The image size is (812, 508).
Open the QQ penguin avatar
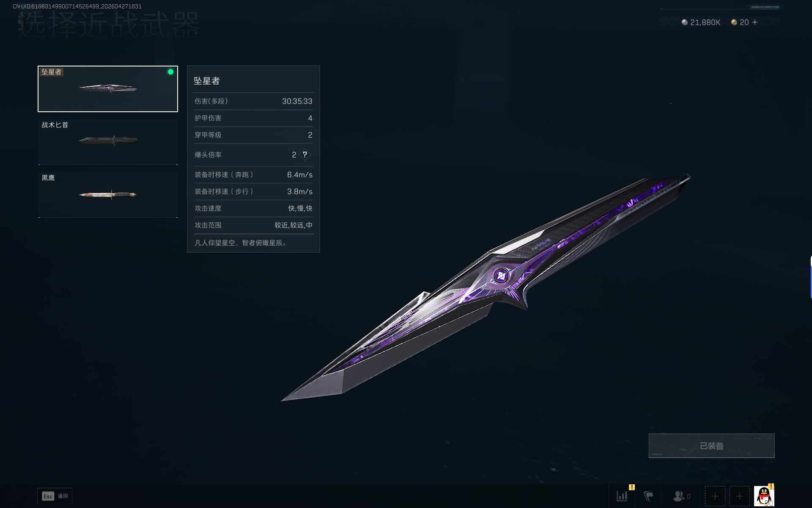(764, 496)
